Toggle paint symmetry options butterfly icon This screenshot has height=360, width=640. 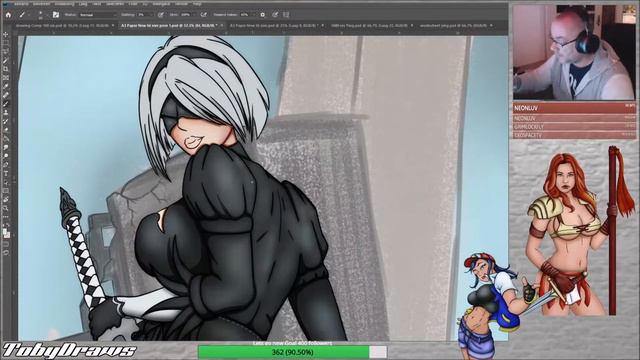286,15
